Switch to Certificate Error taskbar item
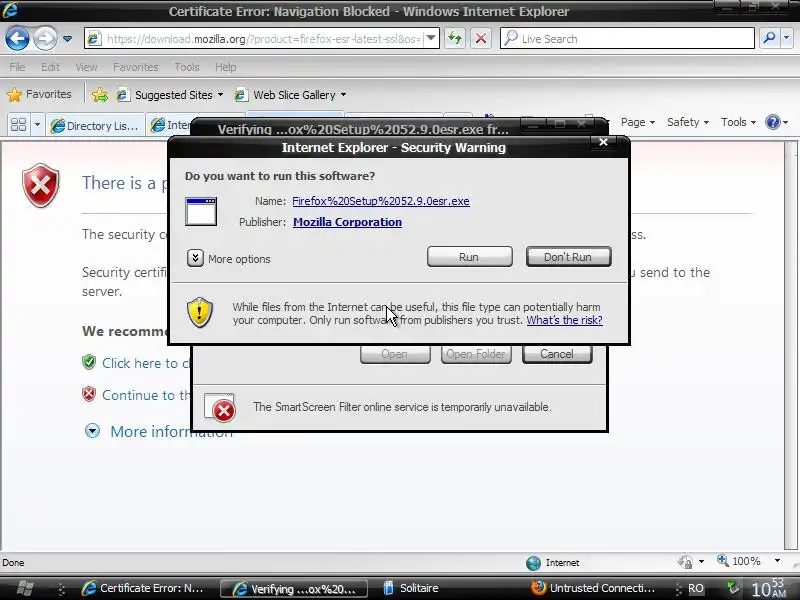Screen dimensions: 800x600 tap(143, 588)
